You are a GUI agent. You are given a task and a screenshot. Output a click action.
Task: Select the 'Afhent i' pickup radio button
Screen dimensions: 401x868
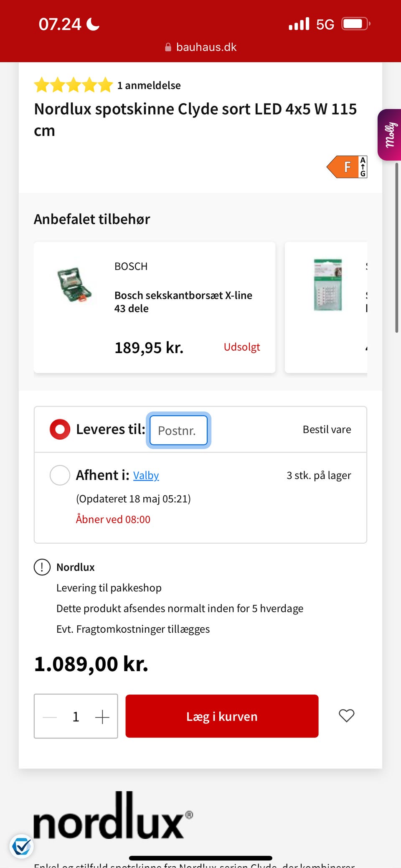tap(60, 475)
